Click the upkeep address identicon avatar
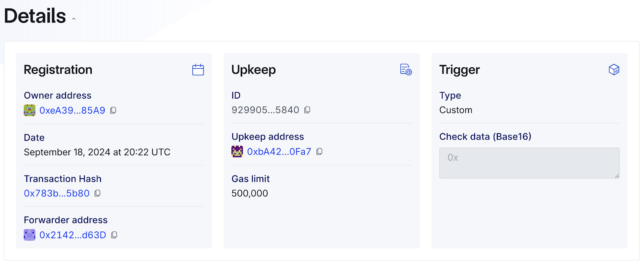This screenshot has height=270, width=644. (x=237, y=152)
